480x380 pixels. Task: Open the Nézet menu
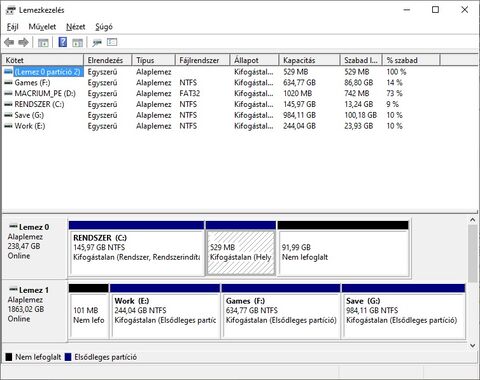76,27
